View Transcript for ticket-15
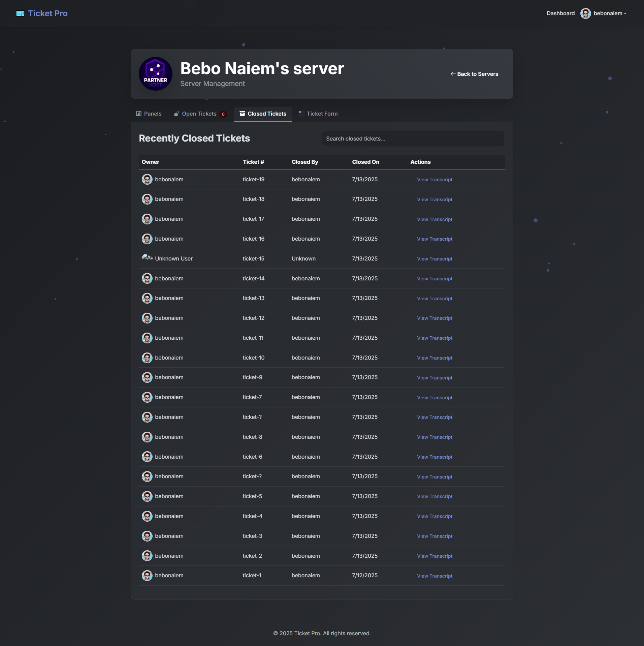This screenshot has width=644, height=646. point(434,259)
